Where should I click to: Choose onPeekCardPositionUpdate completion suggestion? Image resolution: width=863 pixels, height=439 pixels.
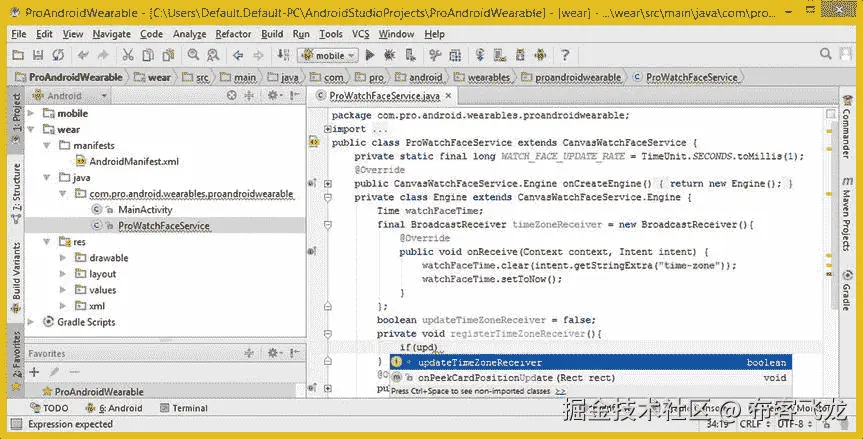point(591,378)
